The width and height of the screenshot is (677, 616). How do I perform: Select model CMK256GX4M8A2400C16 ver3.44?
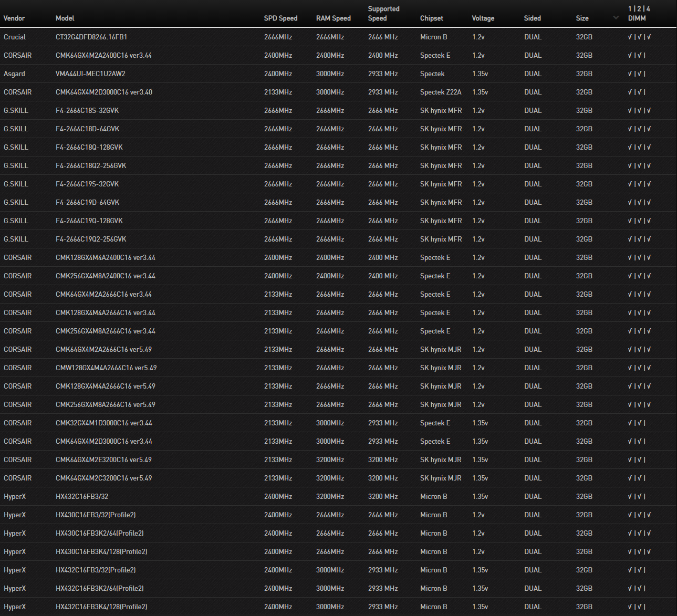106,276
